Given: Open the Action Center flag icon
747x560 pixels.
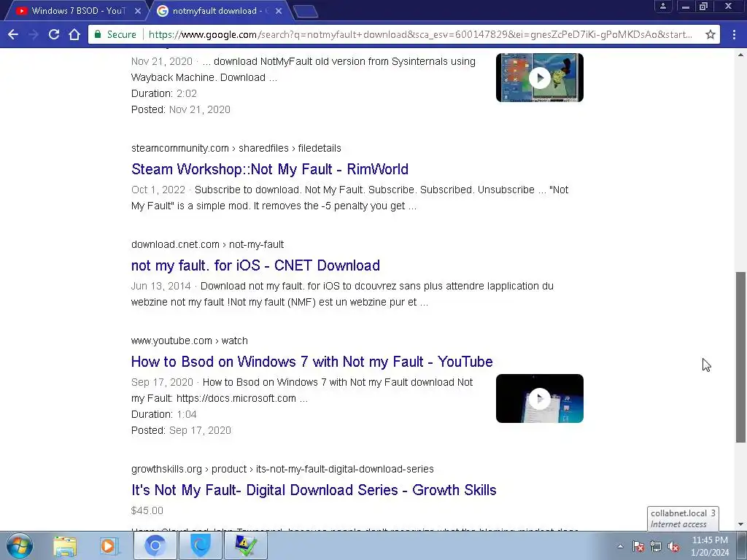Looking at the screenshot, I should tap(638, 546).
